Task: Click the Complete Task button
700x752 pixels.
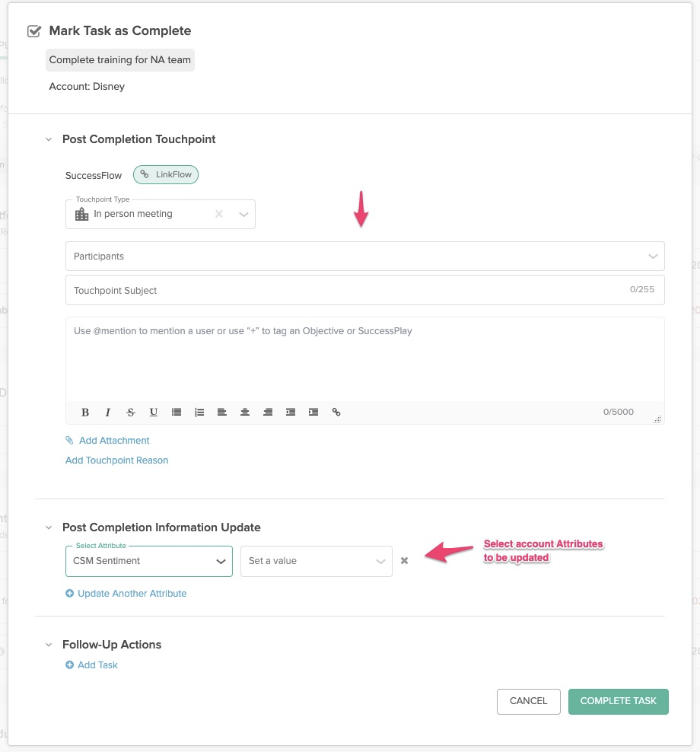Action: click(618, 701)
